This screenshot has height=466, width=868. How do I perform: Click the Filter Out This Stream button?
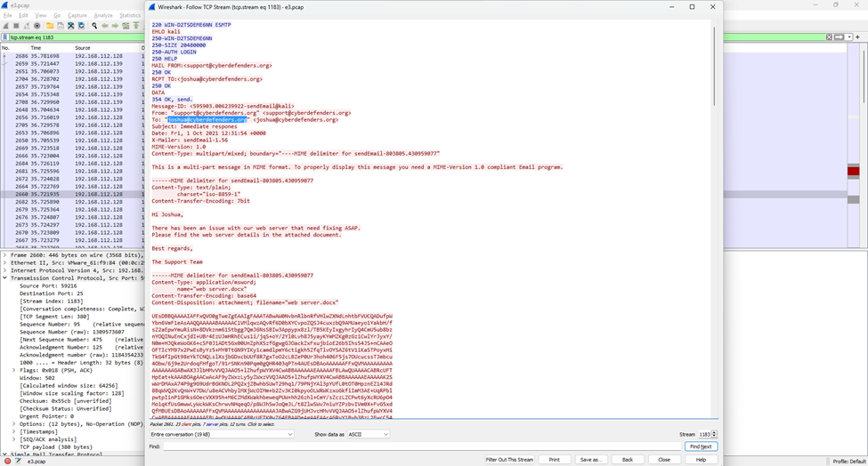coord(509,460)
